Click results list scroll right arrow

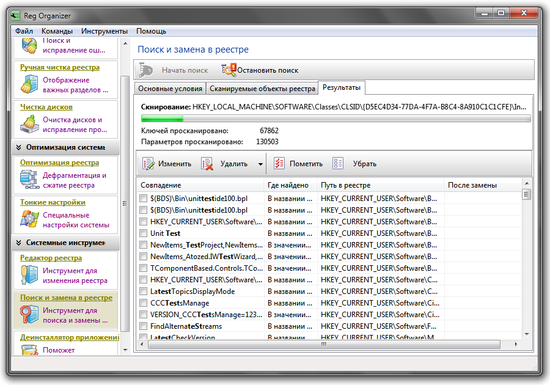pyautogui.click(x=516, y=344)
